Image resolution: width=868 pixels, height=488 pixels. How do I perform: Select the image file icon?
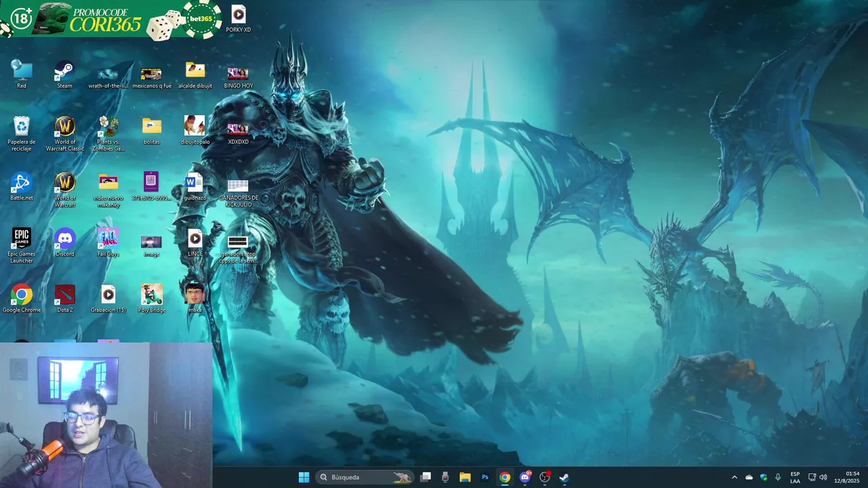[x=151, y=245]
